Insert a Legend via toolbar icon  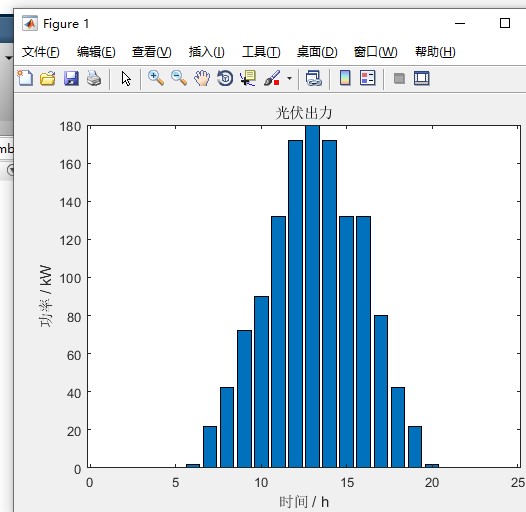(x=368, y=78)
